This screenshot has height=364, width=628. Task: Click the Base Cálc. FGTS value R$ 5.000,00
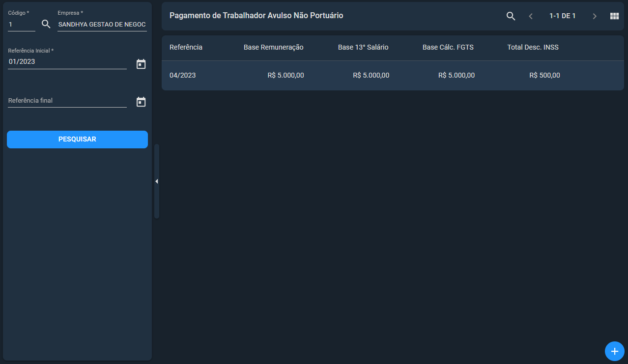click(457, 76)
